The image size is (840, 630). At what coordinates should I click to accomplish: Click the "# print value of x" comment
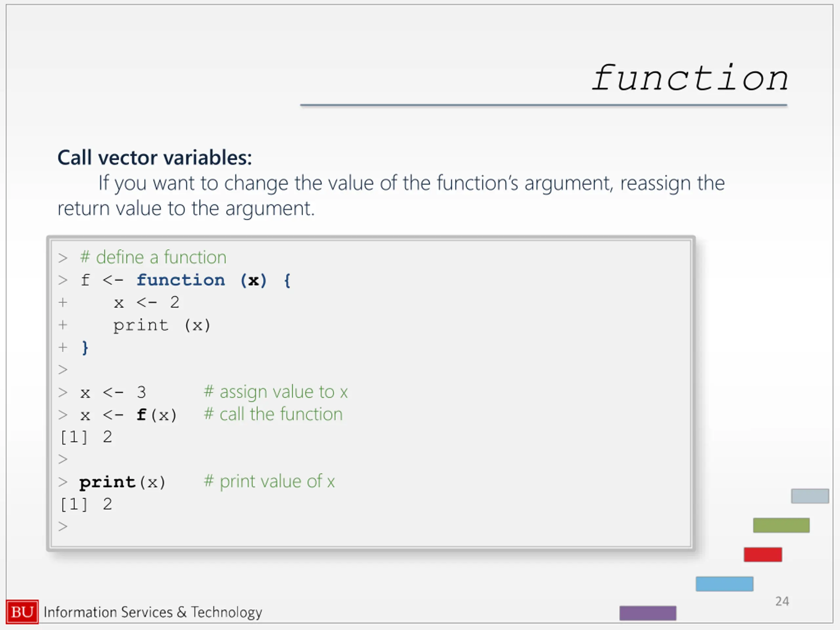pyautogui.click(x=269, y=481)
